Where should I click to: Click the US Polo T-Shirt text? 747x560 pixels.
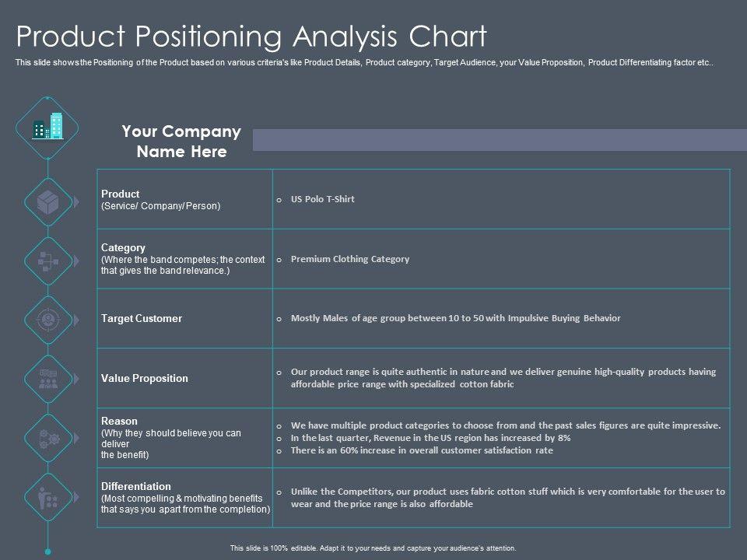tap(322, 199)
